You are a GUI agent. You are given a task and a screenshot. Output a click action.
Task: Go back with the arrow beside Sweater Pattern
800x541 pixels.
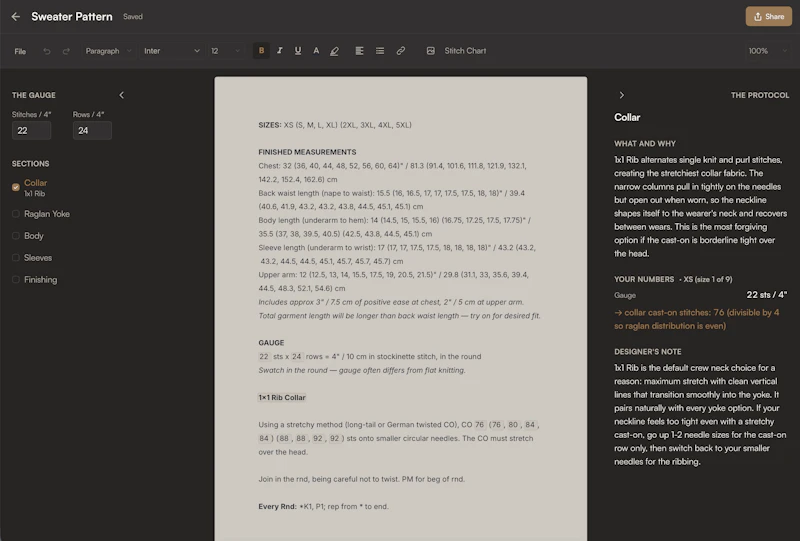[x=16, y=17]
